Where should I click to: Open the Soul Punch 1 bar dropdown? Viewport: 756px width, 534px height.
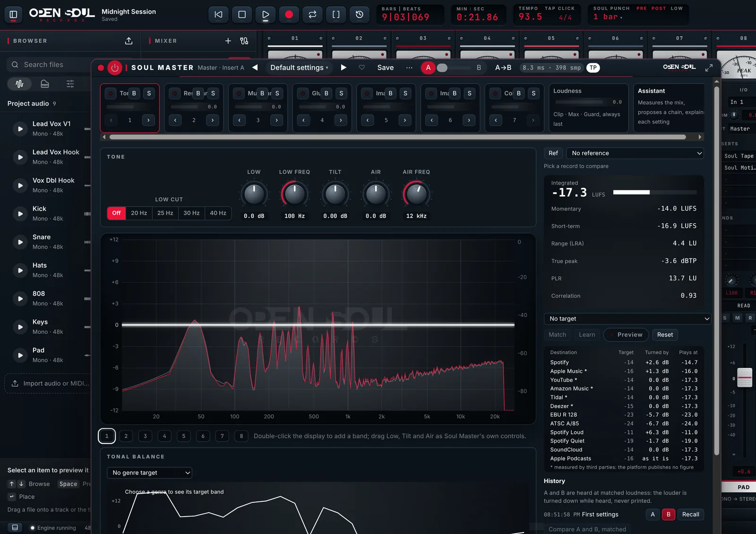[608, 17]
